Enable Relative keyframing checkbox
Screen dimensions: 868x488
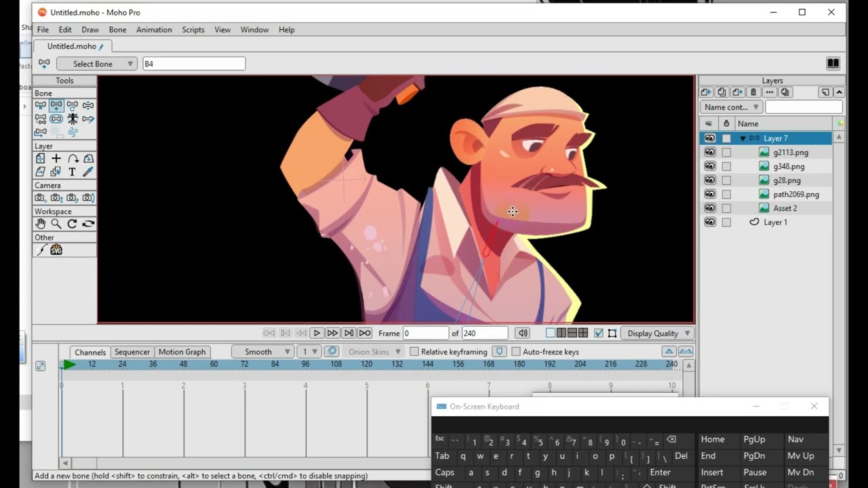tap(414, 352)
